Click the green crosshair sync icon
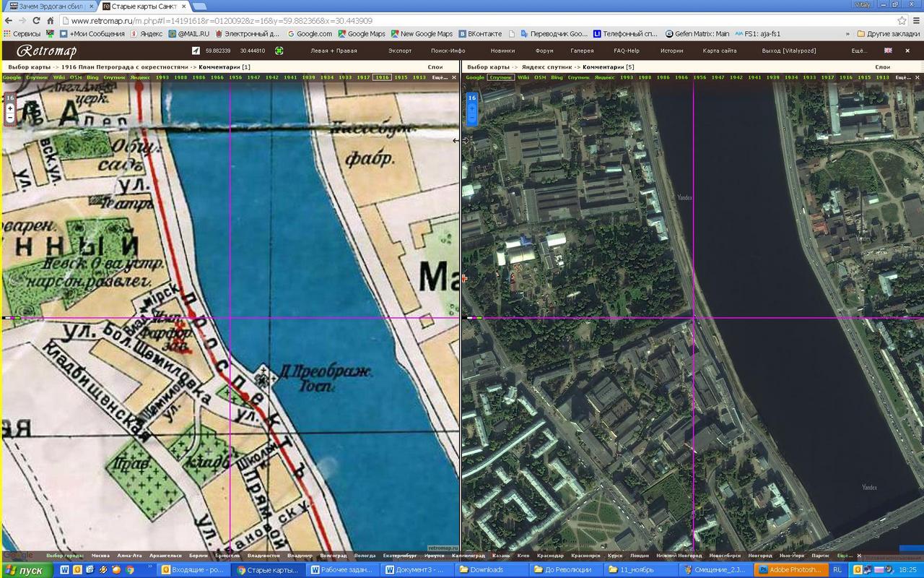 pyautogui.click(x=279, y=51)
